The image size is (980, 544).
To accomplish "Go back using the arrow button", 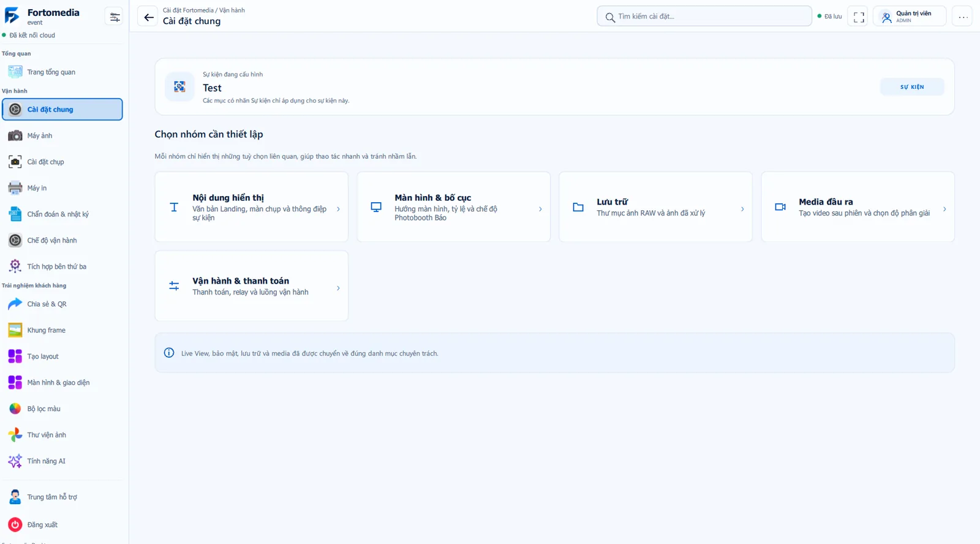I will [x=148, y=17].
